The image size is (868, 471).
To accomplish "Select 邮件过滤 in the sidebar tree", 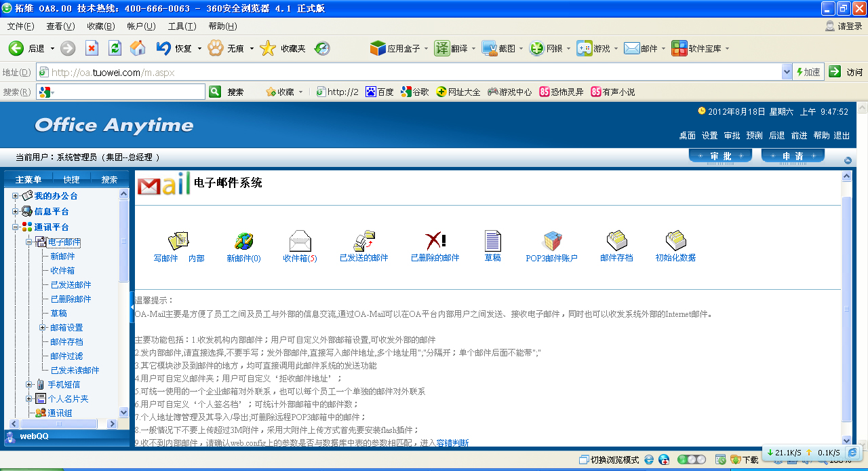I will coord(66,356).
